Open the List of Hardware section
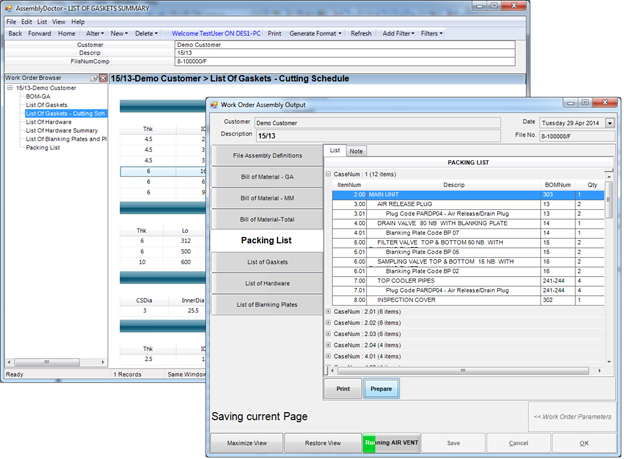 click(x=267, y=283)
